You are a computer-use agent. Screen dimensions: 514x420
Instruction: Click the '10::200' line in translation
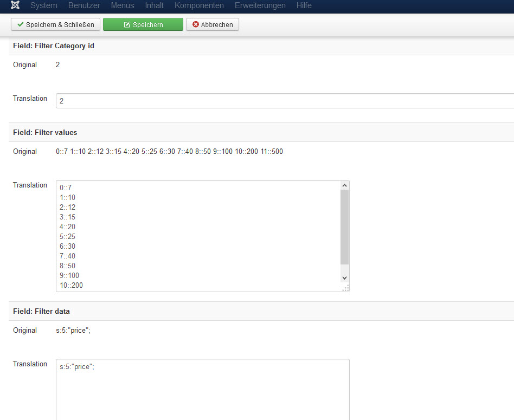pos(71,286)
